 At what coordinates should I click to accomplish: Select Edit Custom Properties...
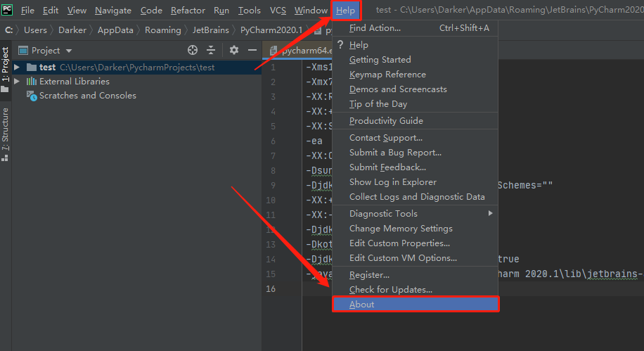tap(415, 243)
